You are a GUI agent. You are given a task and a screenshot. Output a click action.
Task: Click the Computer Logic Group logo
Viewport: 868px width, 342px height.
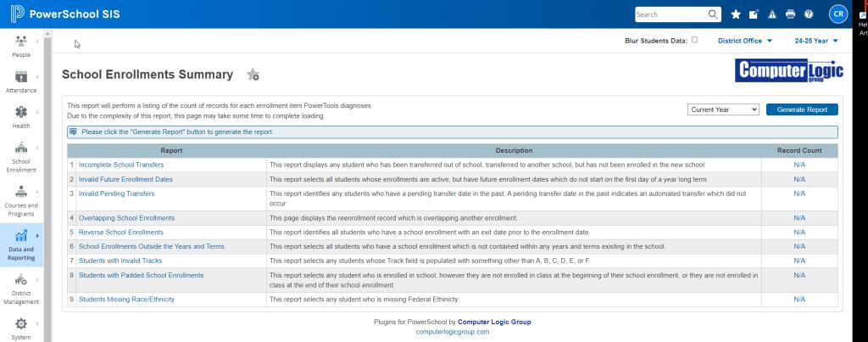789,71
